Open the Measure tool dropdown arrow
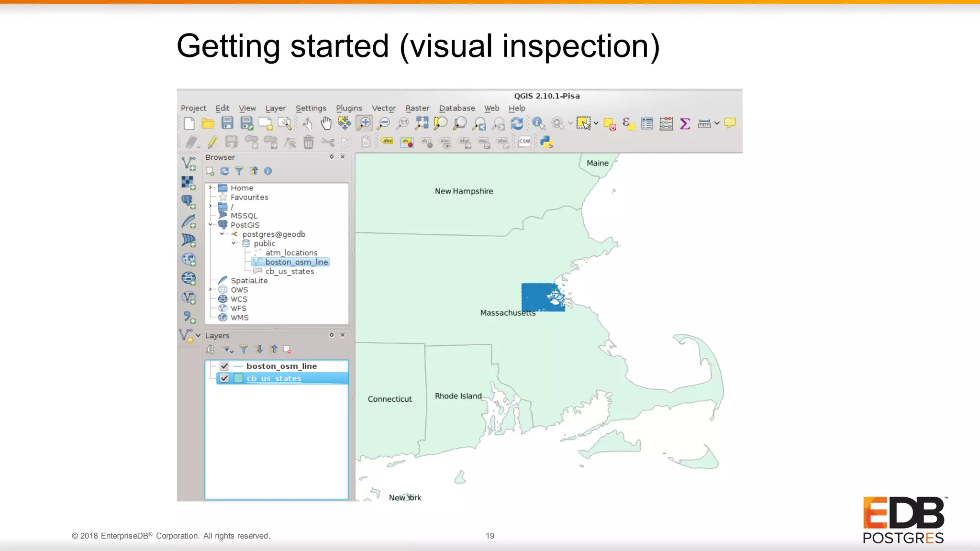980x551 pixels. (x=717, y=123)
